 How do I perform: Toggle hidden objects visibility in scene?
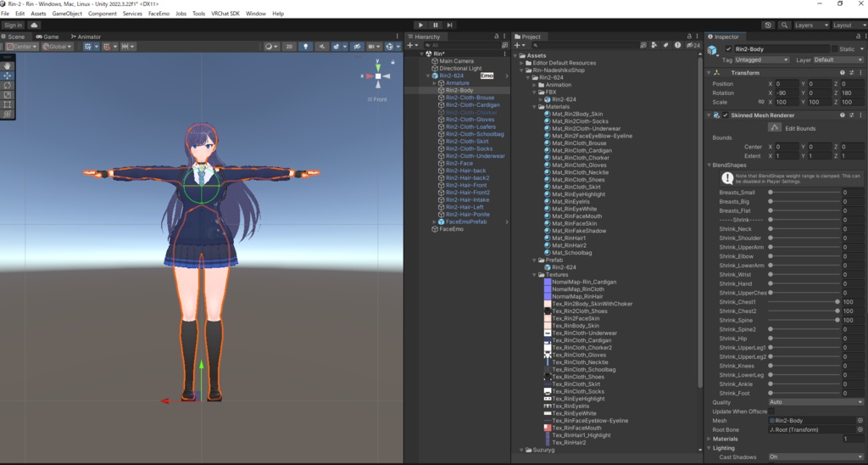(357, 47)
